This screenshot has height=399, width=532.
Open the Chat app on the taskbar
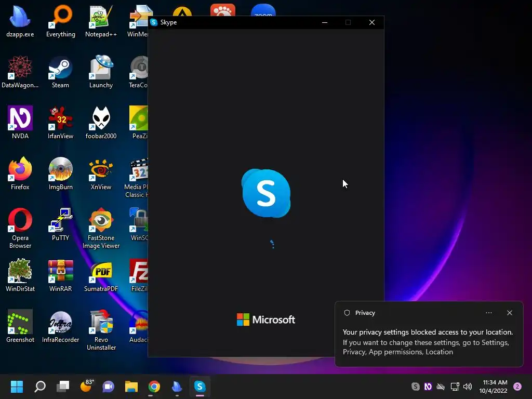[x=108, y=387]
